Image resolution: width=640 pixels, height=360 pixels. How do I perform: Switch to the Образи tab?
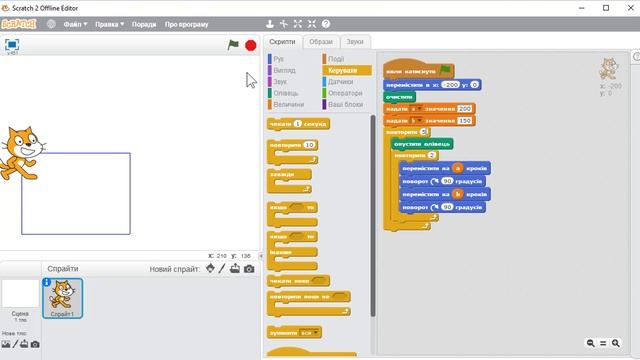[x=321, y=42]
